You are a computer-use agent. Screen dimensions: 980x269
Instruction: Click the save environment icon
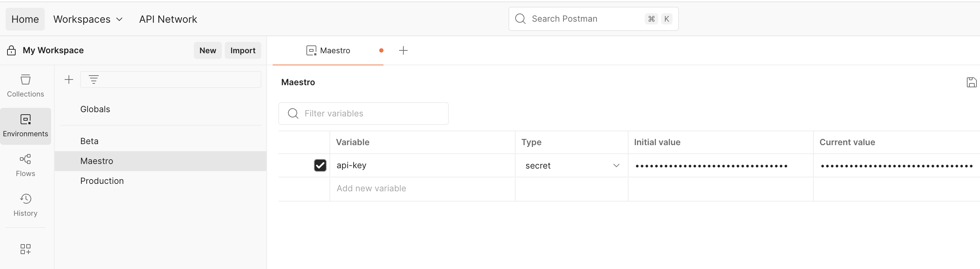tap(971, 82)
